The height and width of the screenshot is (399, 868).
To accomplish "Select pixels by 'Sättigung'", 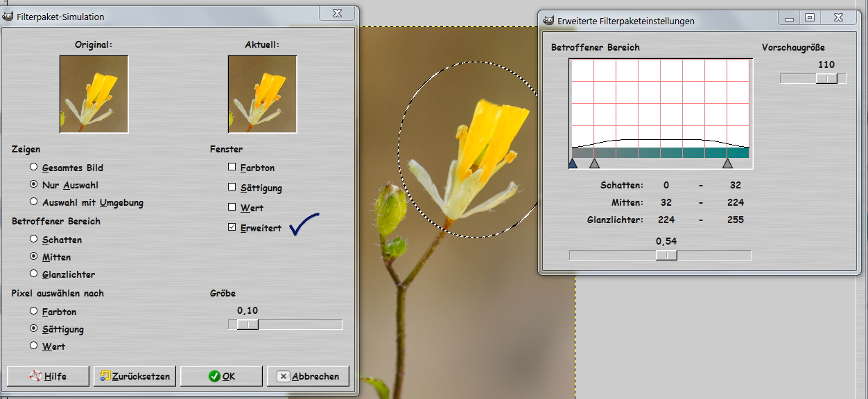I will pyautogui.click(x=34, y=328).
